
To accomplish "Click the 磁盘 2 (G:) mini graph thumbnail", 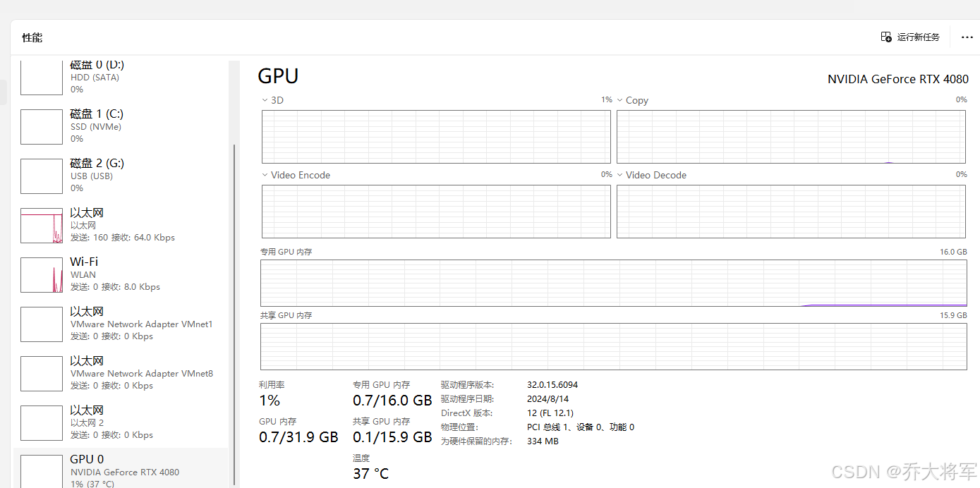I will [x=42, y=176].
